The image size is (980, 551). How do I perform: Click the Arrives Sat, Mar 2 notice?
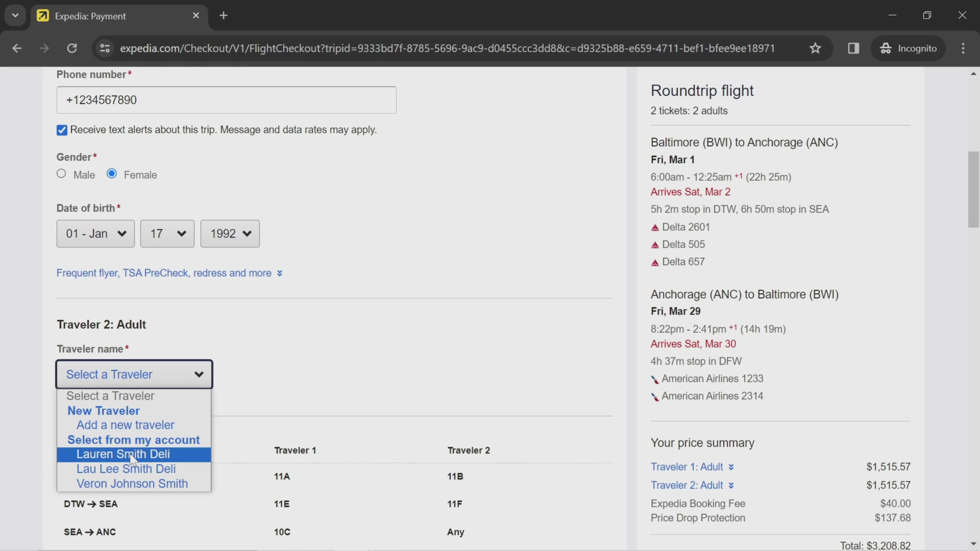click(690, 192)
